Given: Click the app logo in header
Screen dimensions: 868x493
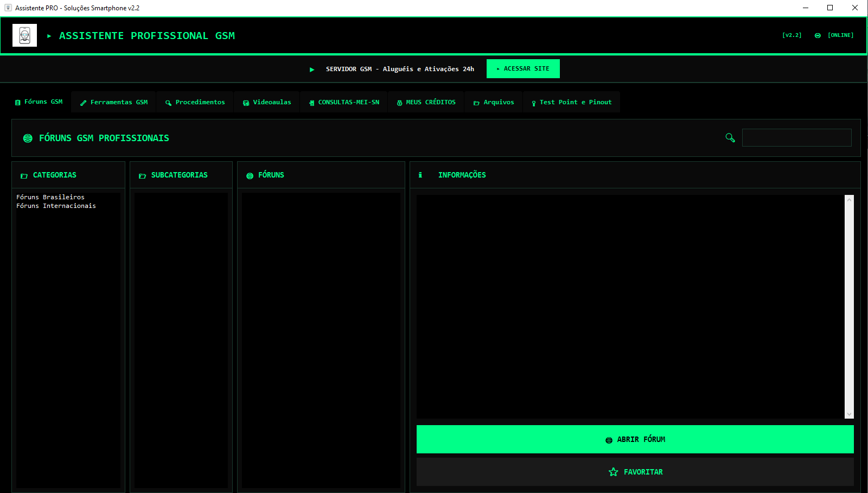Looking at the screenshot, I should point(24,36).
